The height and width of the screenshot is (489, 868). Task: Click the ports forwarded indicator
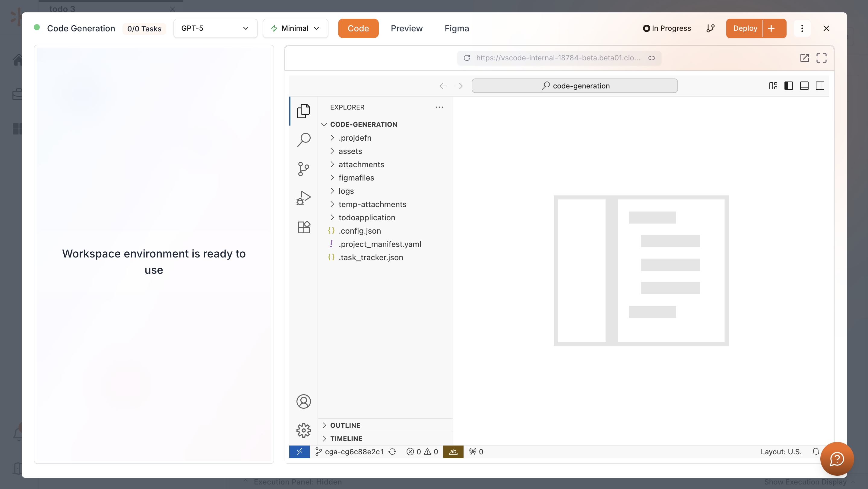[476, 452]
